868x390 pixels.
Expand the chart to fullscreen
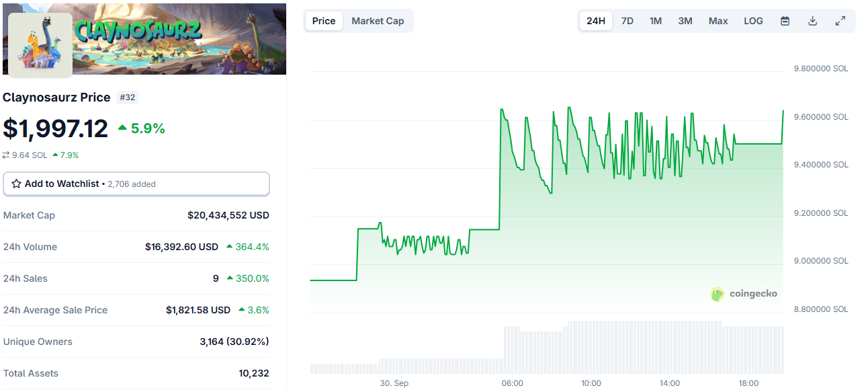pos(840,21)
